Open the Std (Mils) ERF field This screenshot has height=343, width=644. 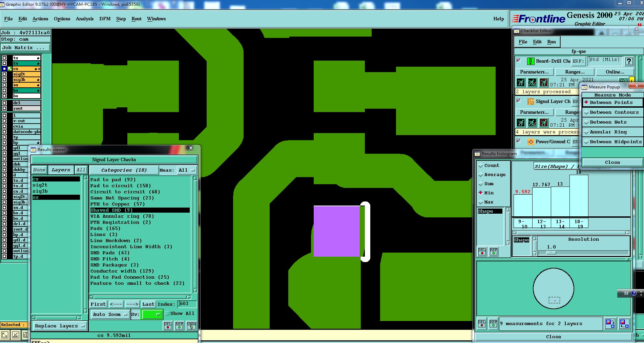605,61
